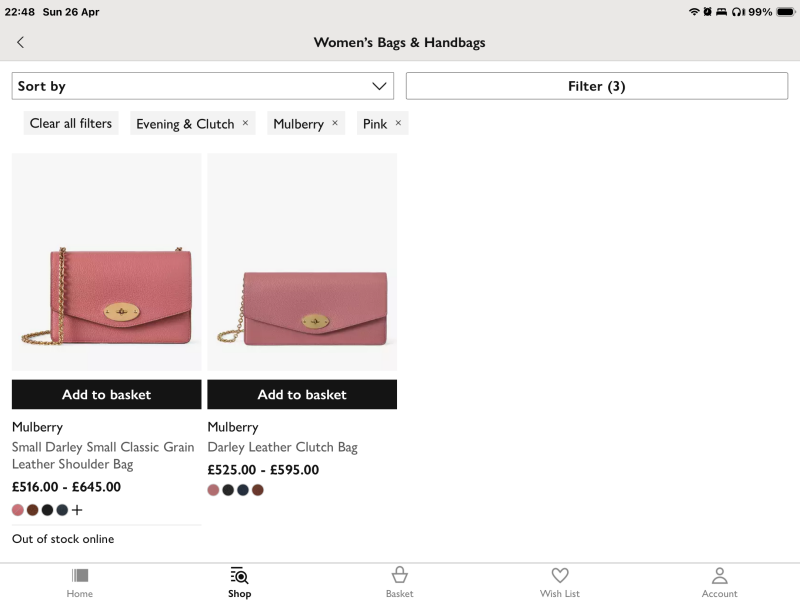This screenshot has width=800, height=600.
Task: View Wish List heart icon
Action: 559,577
